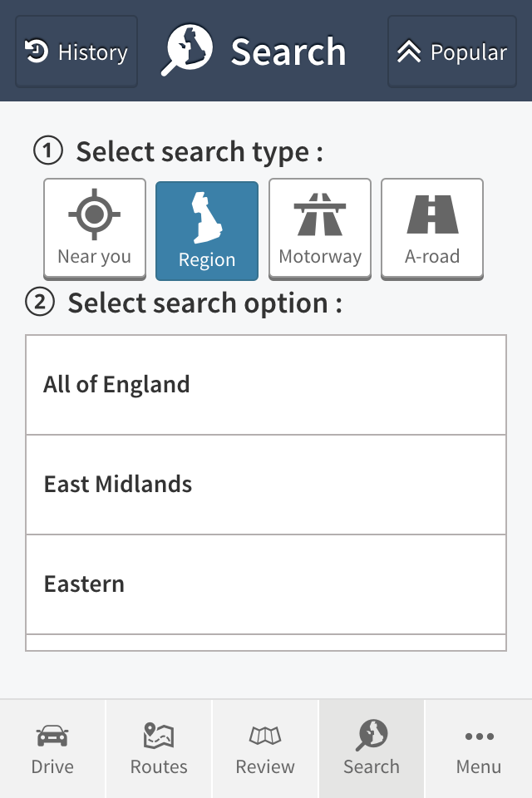Click the Near you label

(94, 257)
